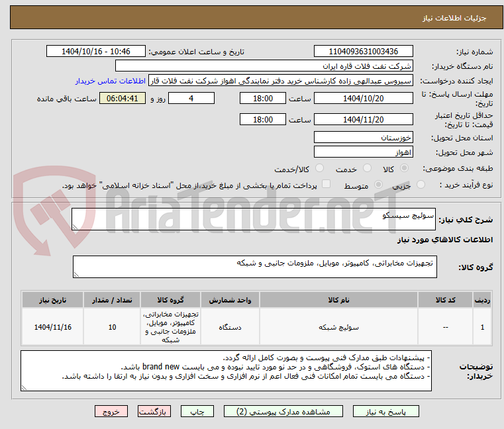The image size is (504, 429).
Task: Click the واحد شمارش column header
Action: point(230,300)
